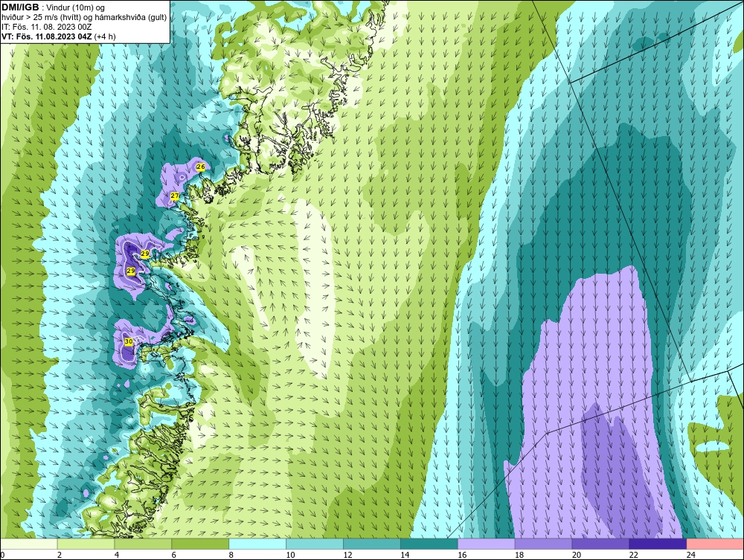Click the dark indigo 22–24 m/s legend swatch
Viewport: 744px width, 560px height.
click(x=658, y=544)
